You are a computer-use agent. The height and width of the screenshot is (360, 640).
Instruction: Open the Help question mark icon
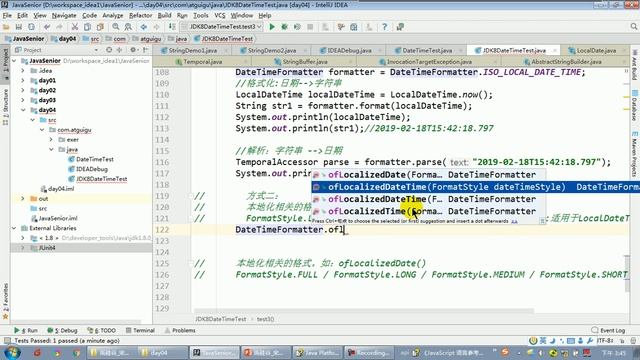pyautogui.click(x=384, y=27)
